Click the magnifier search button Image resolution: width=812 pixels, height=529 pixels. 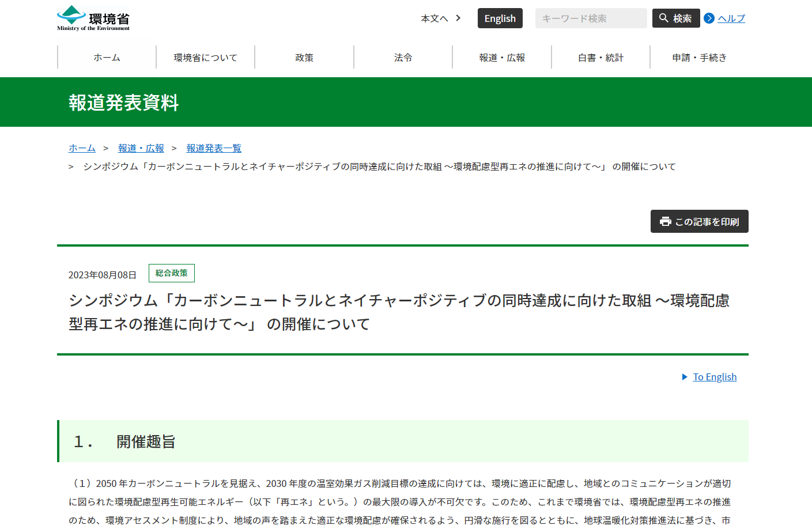(x=675, y=18)
